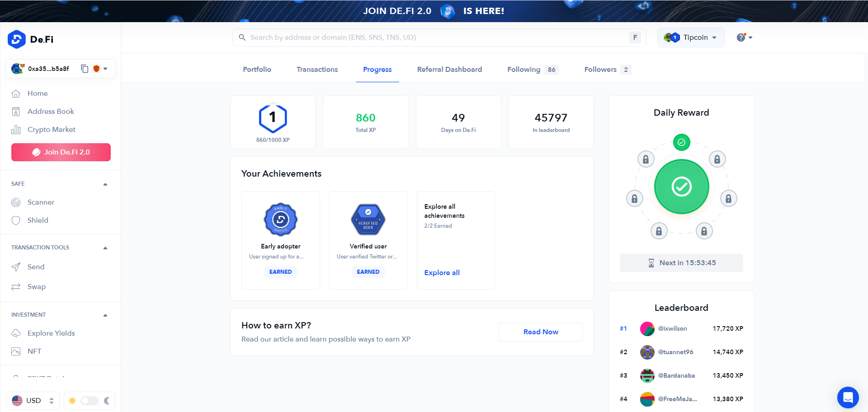Screen dimensions: 868x412
Task: Open the chat support bubble
Action: (848, 398)
